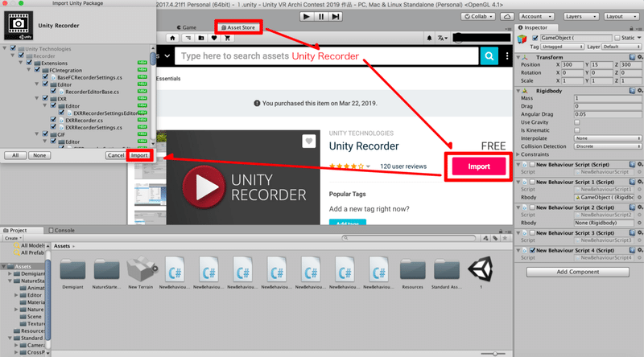Viewport: 644px width, 357px height.
Task: Open the Collab dropdown
Action: (x=477, y=16)
